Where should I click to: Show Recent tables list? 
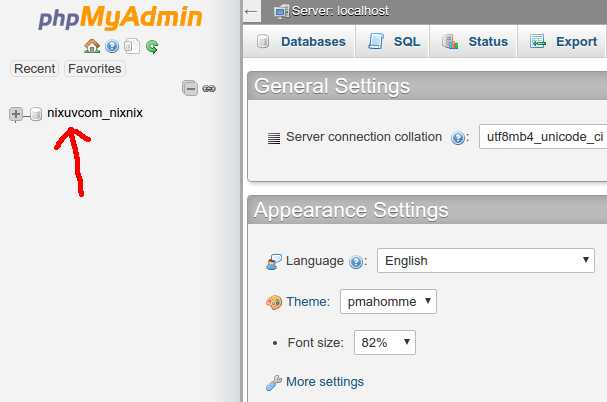coord(34,69)
